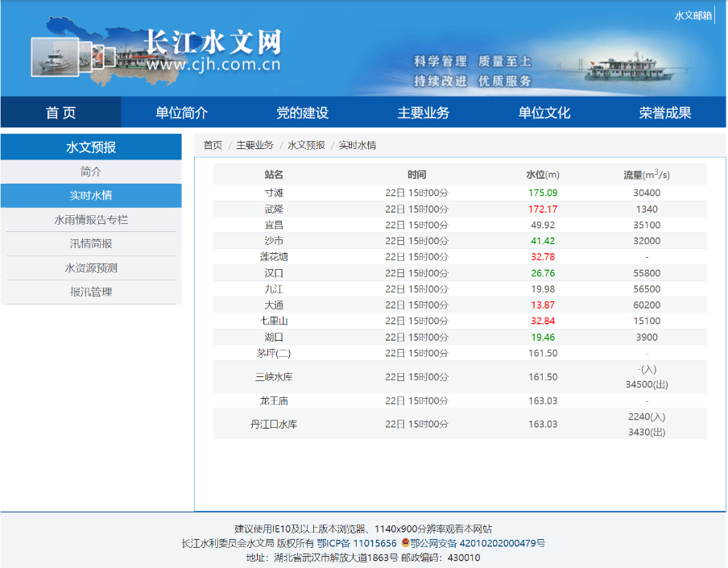The image size is (728, 568).
Task: Select 水资源预测 sidebar entry
Action: tap(91, 268)
